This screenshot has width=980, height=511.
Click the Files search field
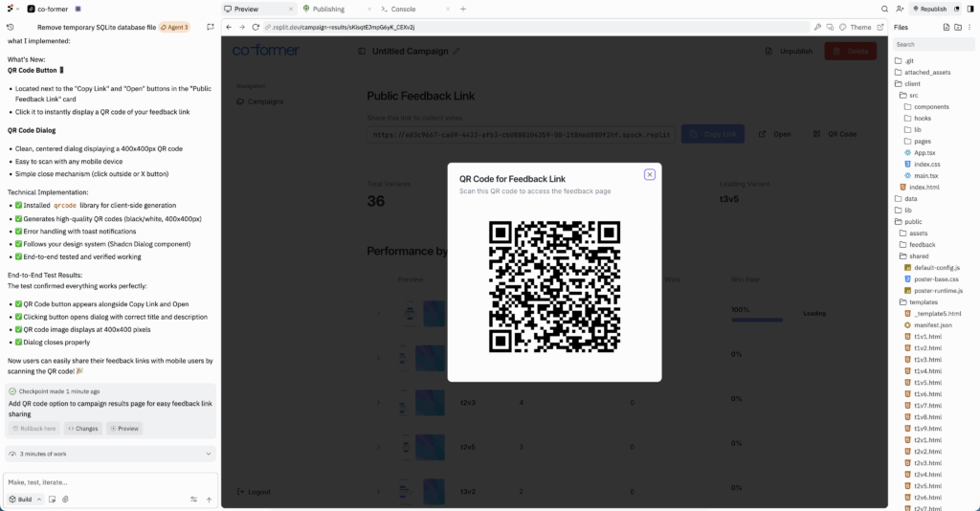(933, 44)
